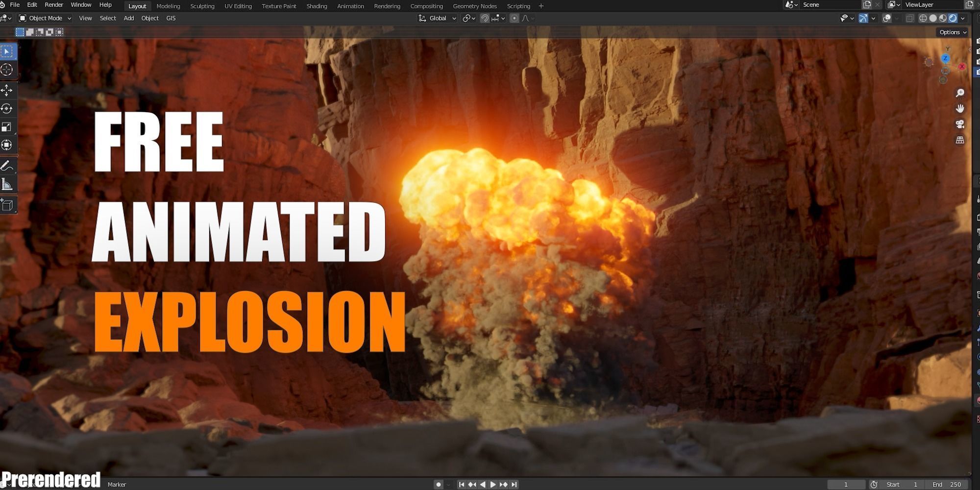Switch to wireframe shading
The image size is (980, 490).
923,18
